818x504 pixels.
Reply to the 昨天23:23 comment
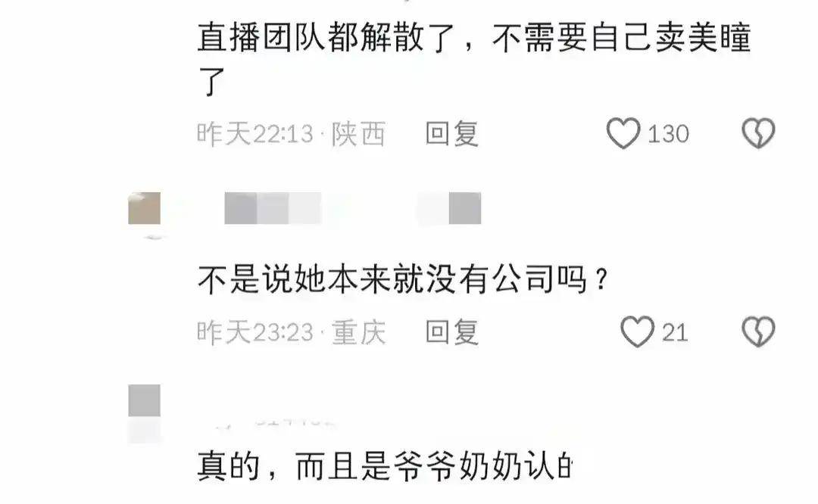[x=451, y=332]
